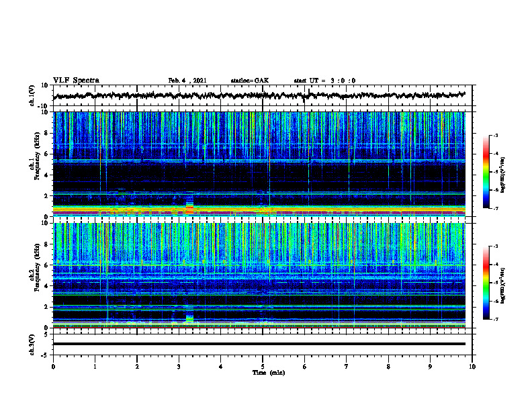This screenshot has width=532, height=411.
Task: Click time axis tick label '10'
Action: click(472, 367)
